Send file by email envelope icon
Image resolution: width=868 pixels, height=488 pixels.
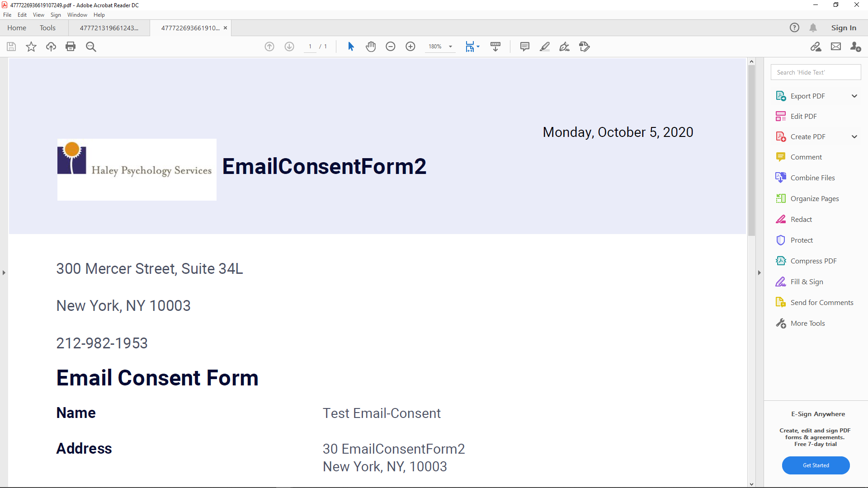836,47
